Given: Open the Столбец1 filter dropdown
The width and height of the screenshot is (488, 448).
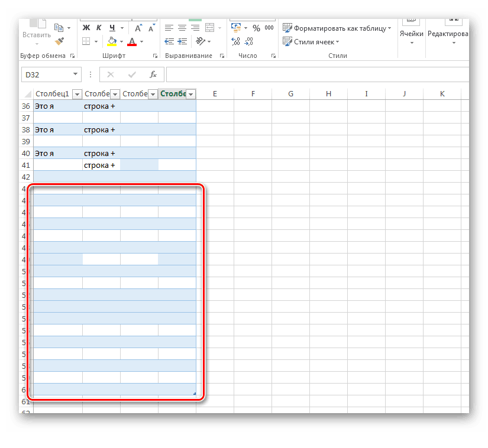Looking at the screenshot, I should point(76,94).
